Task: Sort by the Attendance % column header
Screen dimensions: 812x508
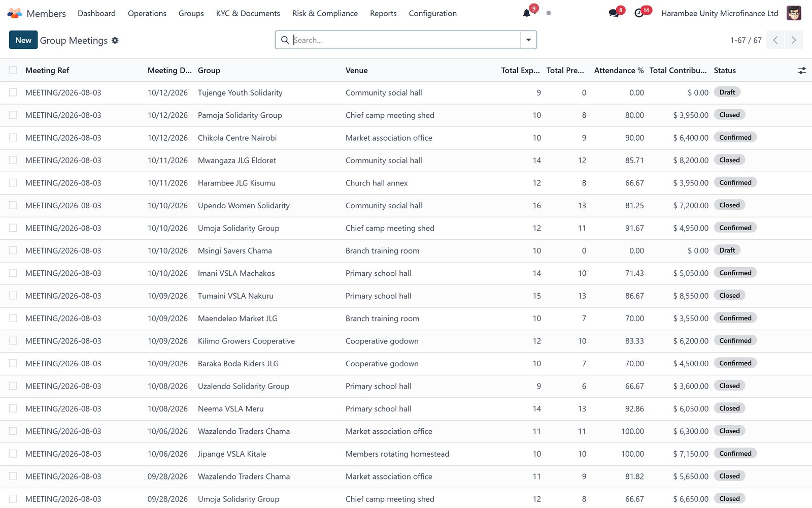Action: click(619, 71)
